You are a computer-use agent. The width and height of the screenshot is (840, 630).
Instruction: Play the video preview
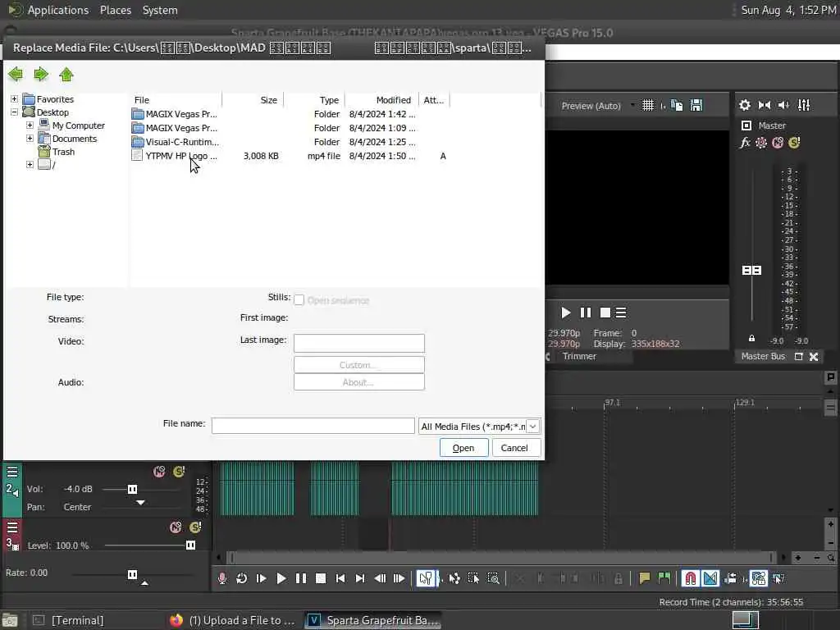pyautogui.click(x=566, y=313)
